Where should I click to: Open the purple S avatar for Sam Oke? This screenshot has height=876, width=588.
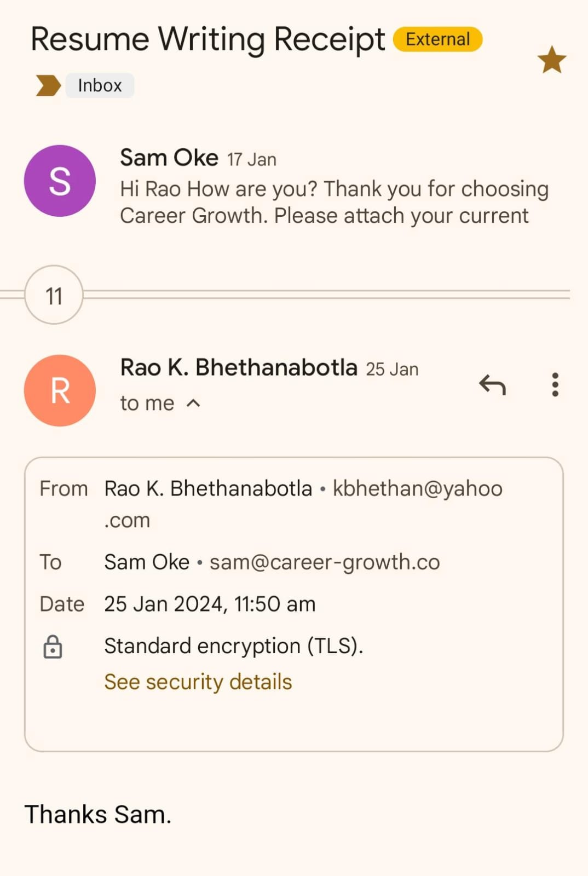[60, 181]
